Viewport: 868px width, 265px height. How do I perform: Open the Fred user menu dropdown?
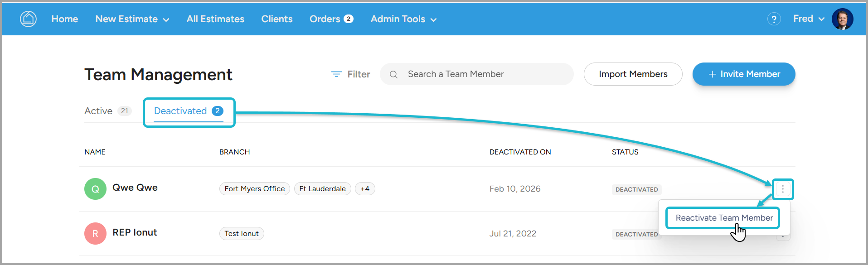pyautogui.click(x=809, y=19)
